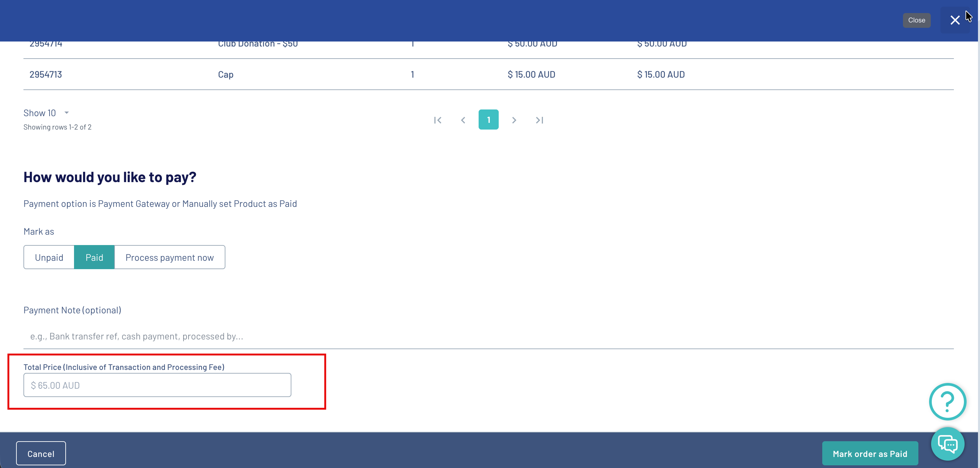Mark the order as Unpaid
The width and height of the screenshot is (980, 468).
[49, 257]
